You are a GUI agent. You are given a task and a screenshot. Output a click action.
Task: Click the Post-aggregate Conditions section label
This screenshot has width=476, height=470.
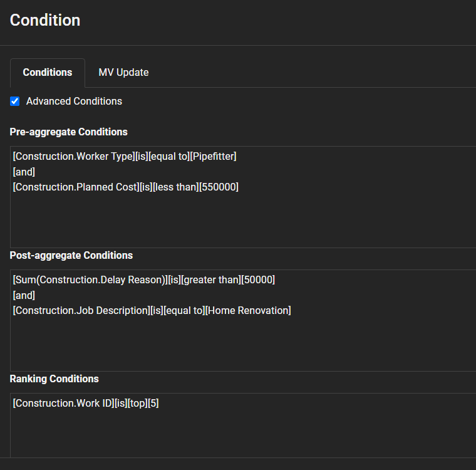[71, 255]
